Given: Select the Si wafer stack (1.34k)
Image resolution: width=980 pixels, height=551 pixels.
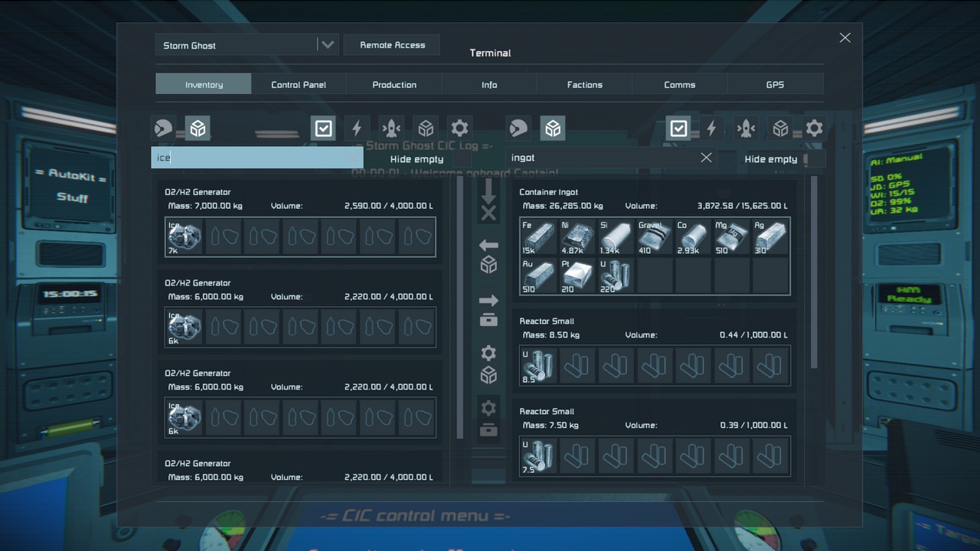Looking at the screenshot, I should 616,237.
